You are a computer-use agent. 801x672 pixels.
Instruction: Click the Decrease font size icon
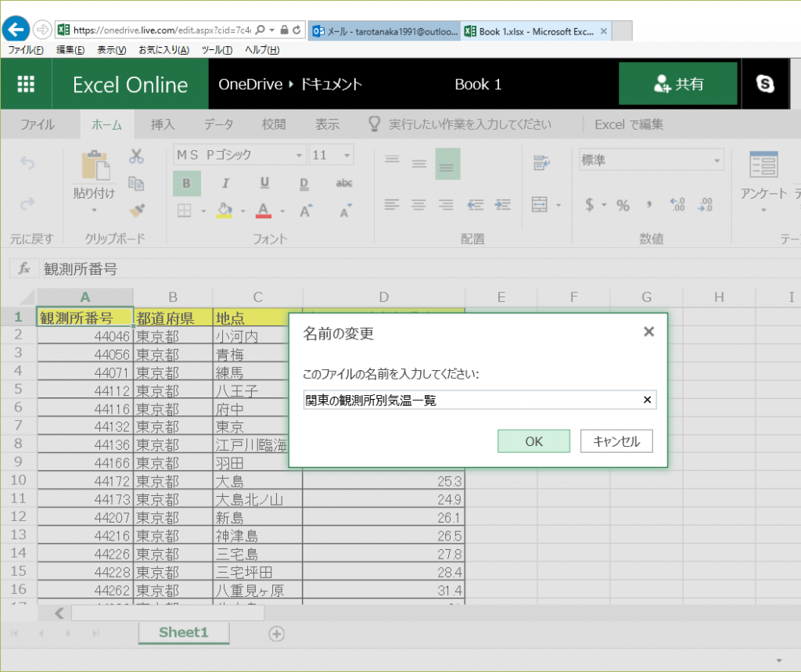(345, 210)
